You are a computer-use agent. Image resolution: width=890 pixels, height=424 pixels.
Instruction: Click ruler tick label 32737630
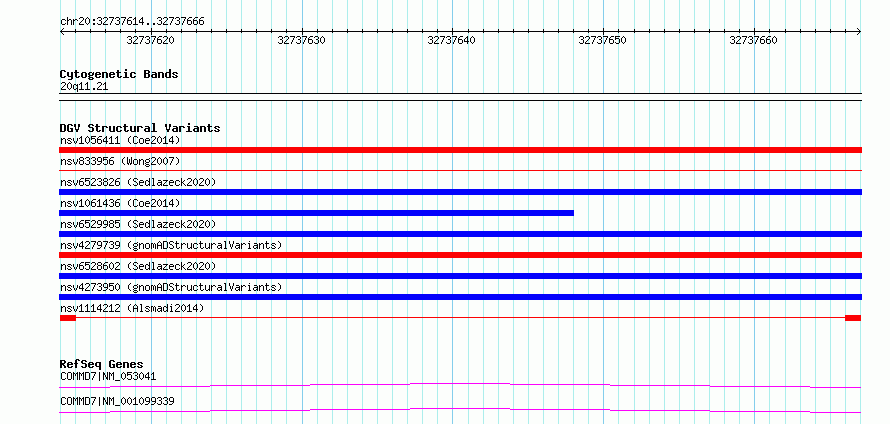pyautogui.click(x=301, y=40)
